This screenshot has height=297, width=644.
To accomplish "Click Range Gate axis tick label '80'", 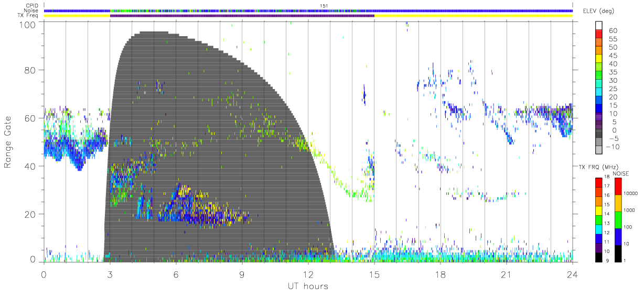I will [31, 70].
